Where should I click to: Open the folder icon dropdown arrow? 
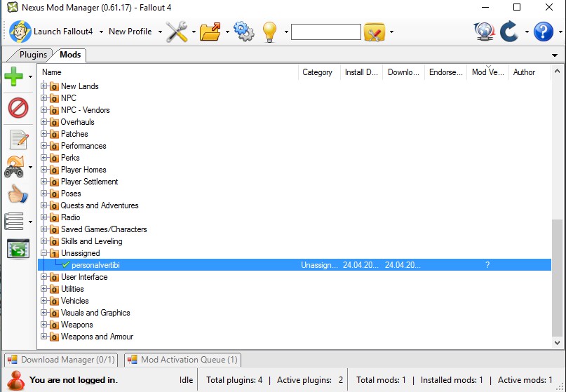click(227, 32)
